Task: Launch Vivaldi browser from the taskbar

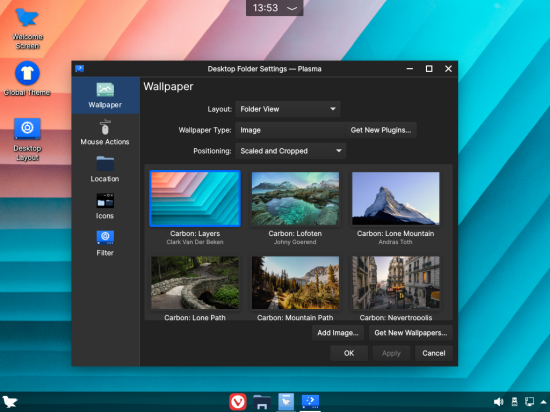Action: coord(238,402)
